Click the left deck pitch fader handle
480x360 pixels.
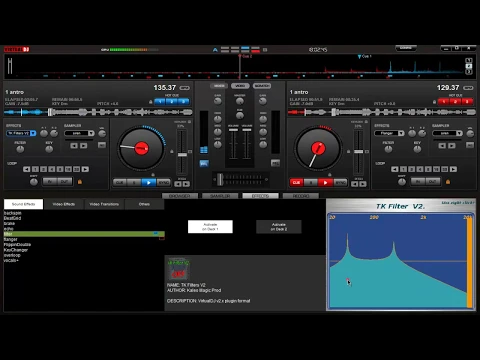(x=182, y=155)
